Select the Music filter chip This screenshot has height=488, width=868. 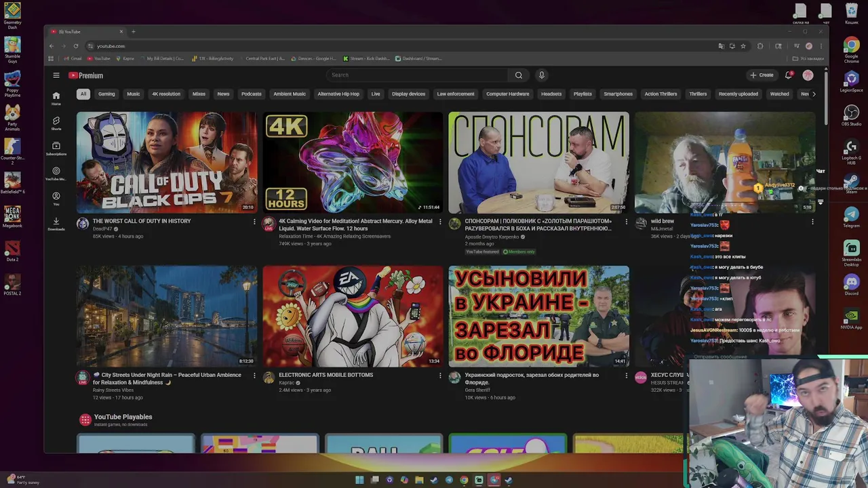[x=134, y=94]
